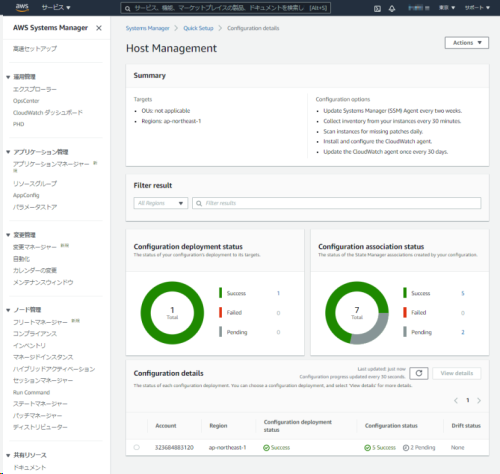
Task: Click deployment status Success count 1
Action: coord(278,293)
